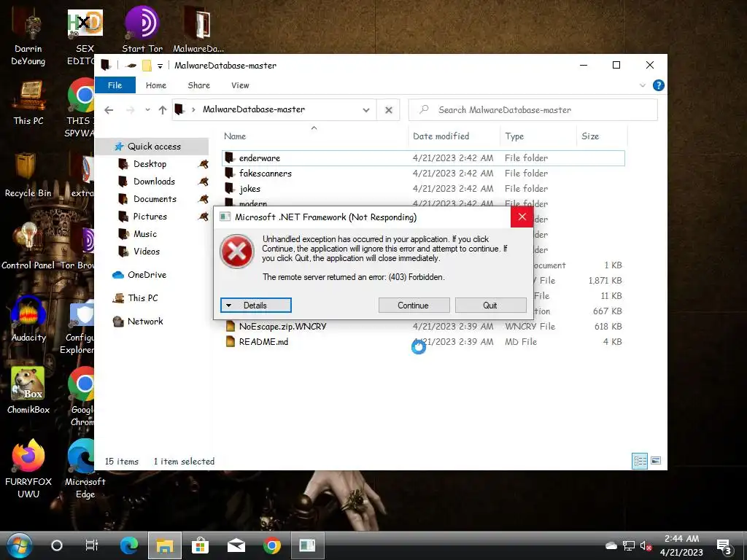Click the MalwareDatabase-master address bar path
747x560 pixels.
(x=253, y=109)
